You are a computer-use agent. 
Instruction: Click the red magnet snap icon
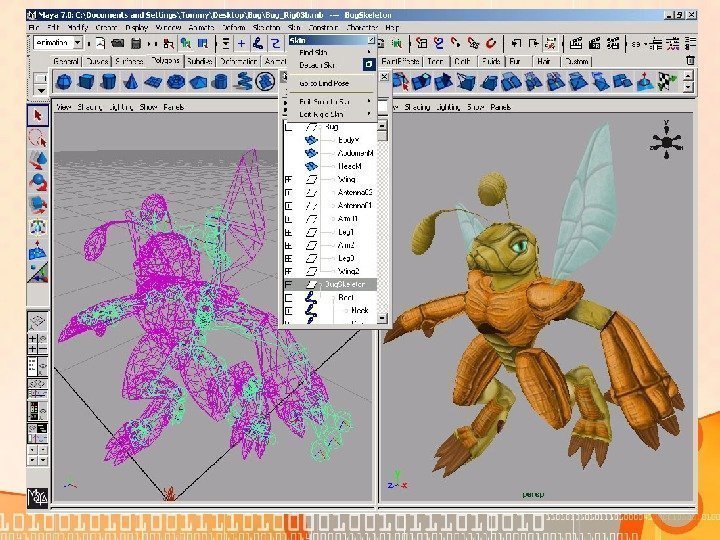tap(491, 44)
